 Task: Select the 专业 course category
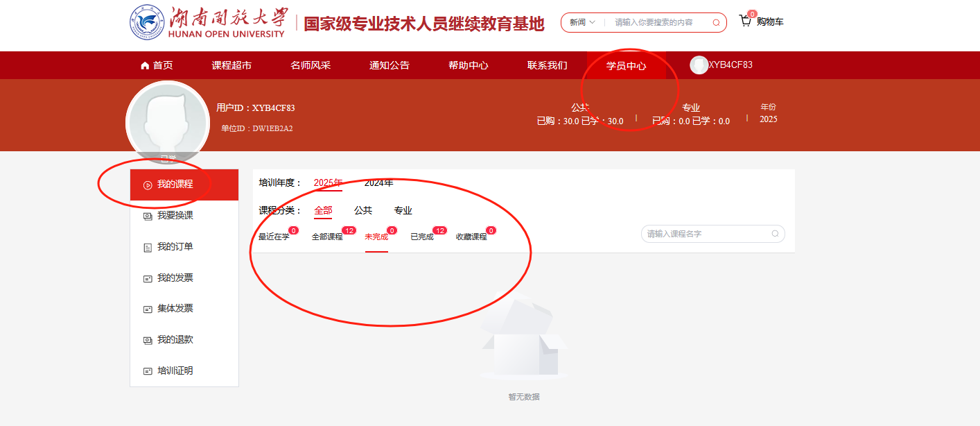(x=403, y=210)
